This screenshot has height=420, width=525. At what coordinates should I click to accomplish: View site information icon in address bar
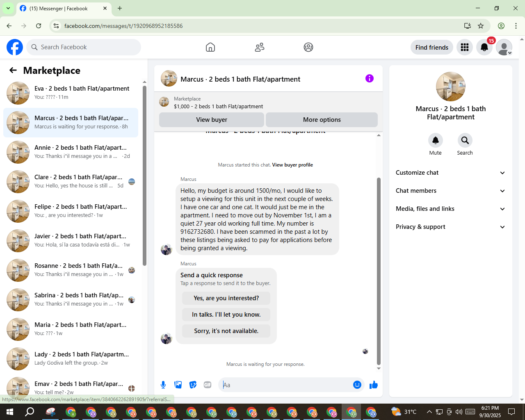56,26
